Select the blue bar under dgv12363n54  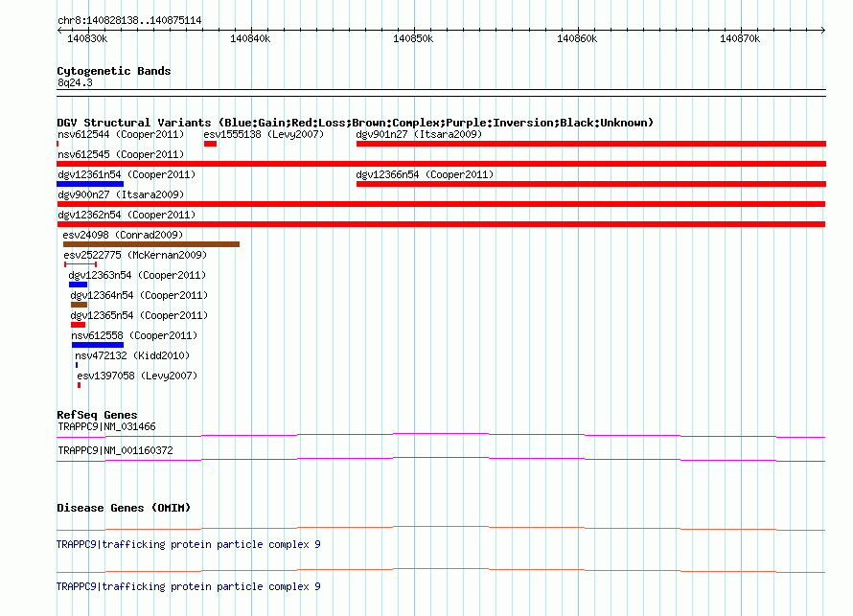pos(79,285)
